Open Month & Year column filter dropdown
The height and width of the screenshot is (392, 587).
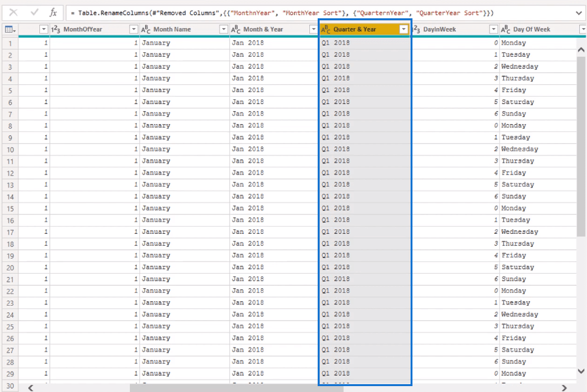pos(313,29)
